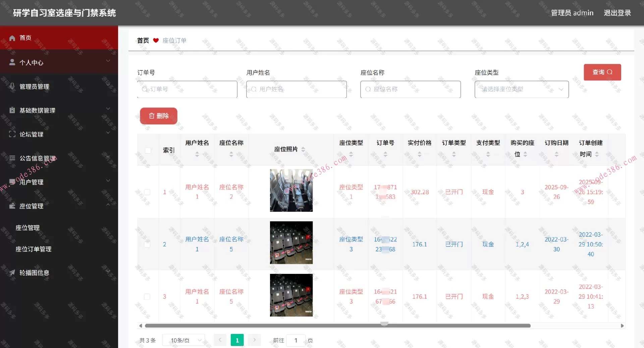Expand the 用户管理 sidebar group
Screen dimensions: 644x348
click(108, 180)
